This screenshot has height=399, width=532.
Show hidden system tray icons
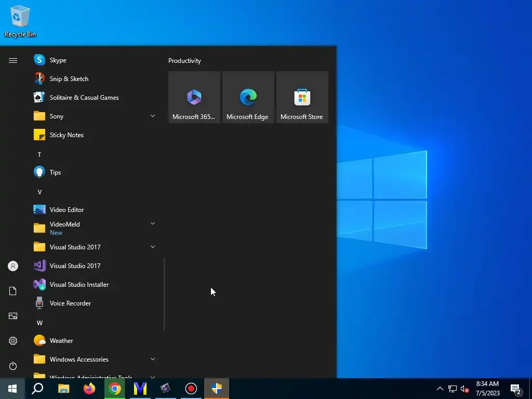click(440, 389)
